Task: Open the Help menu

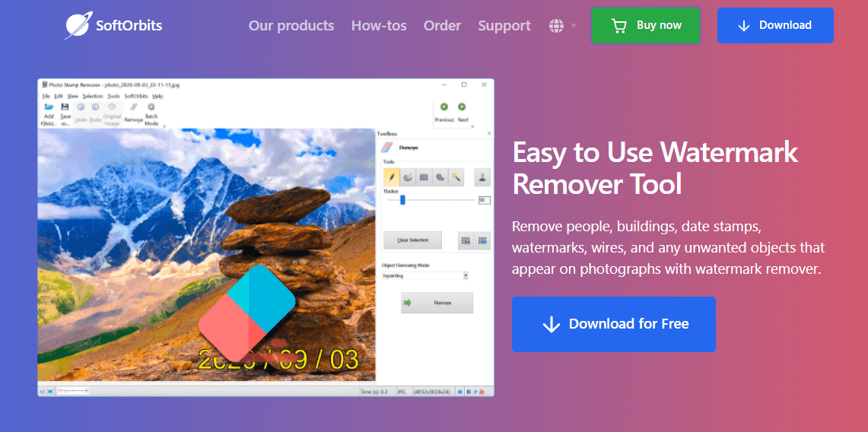Action: coord(157,97)
